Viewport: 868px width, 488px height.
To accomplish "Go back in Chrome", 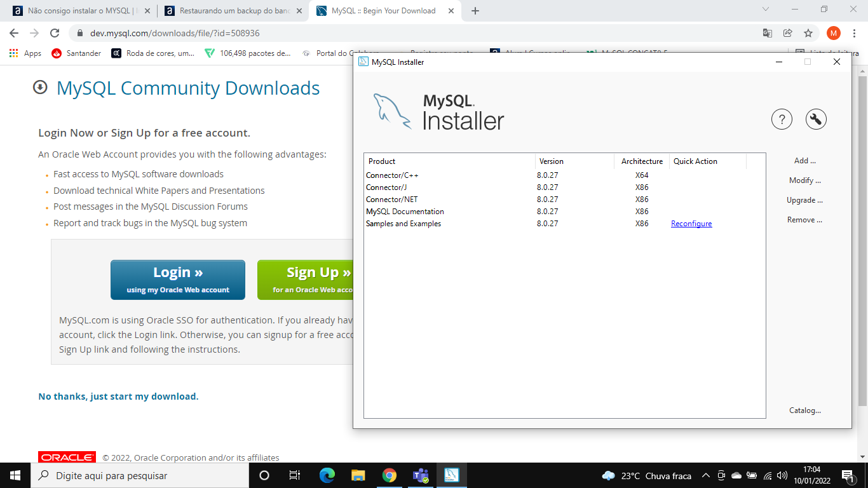I will (14, 33).
